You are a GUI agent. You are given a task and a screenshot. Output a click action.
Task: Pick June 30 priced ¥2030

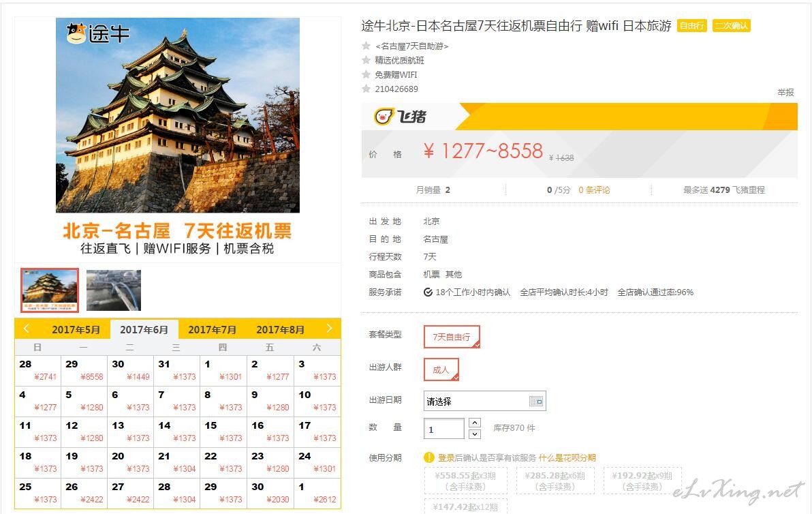point(270,493)
